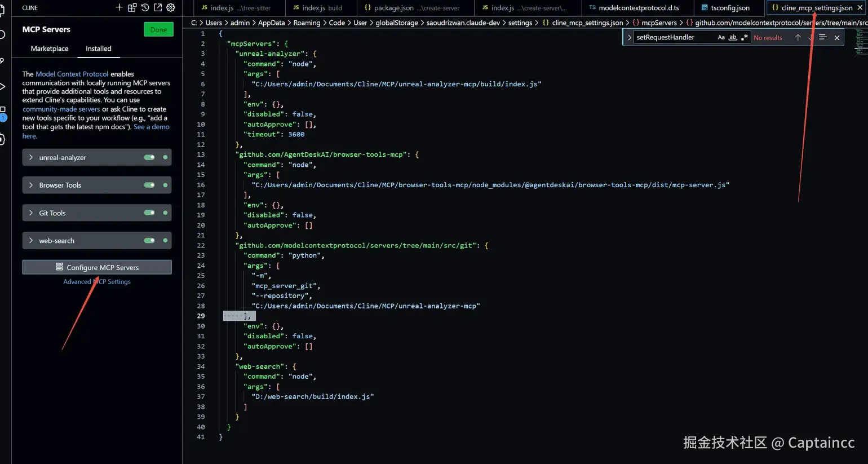Open modelcontextprotocol.d.ts editor tab
868x464 pixels.
coord(637,8)
